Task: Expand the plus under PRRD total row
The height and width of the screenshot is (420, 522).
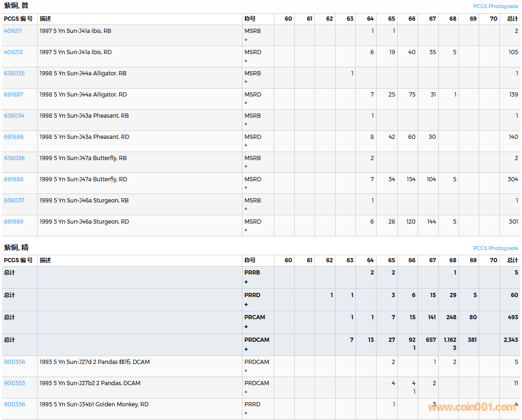Action: coord(246,305)
